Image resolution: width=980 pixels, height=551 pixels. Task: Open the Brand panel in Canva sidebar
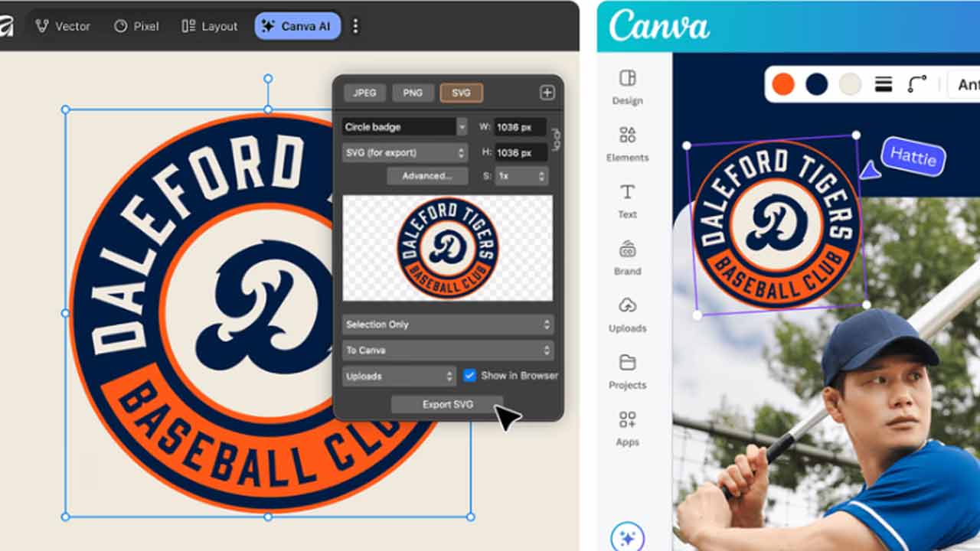point(627,258)
